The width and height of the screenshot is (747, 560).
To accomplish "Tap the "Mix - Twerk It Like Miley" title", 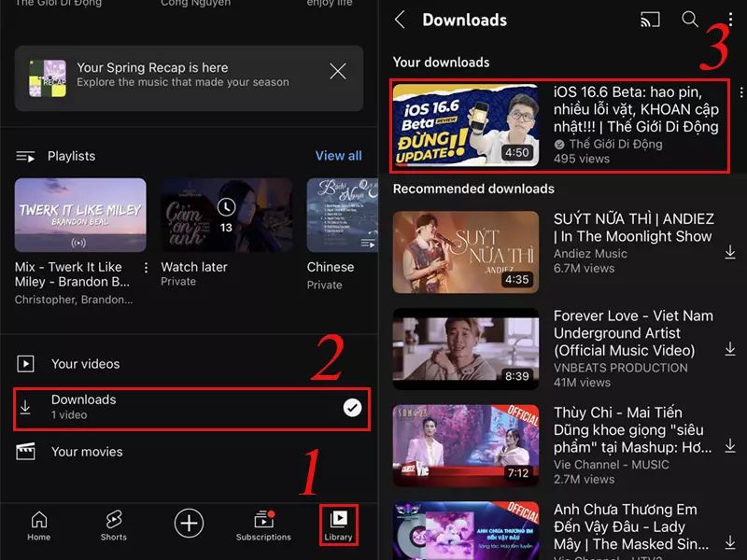I will [72, 274].
